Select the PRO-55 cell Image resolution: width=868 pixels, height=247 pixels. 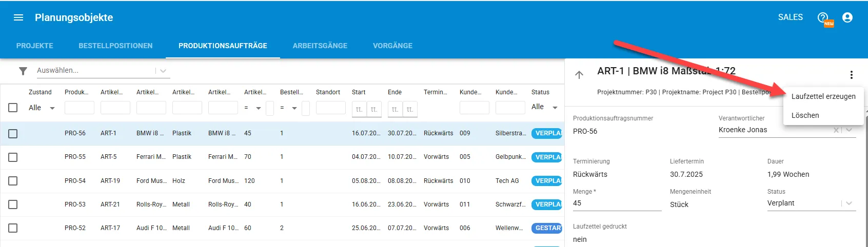(75, 157)
